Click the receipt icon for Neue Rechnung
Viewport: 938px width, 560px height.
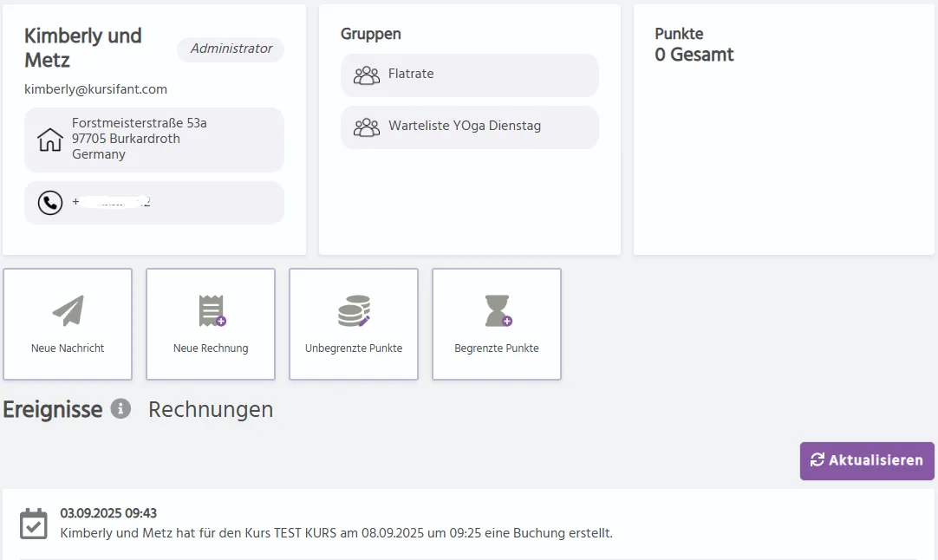pyautogui.click(x=212, y=310)
